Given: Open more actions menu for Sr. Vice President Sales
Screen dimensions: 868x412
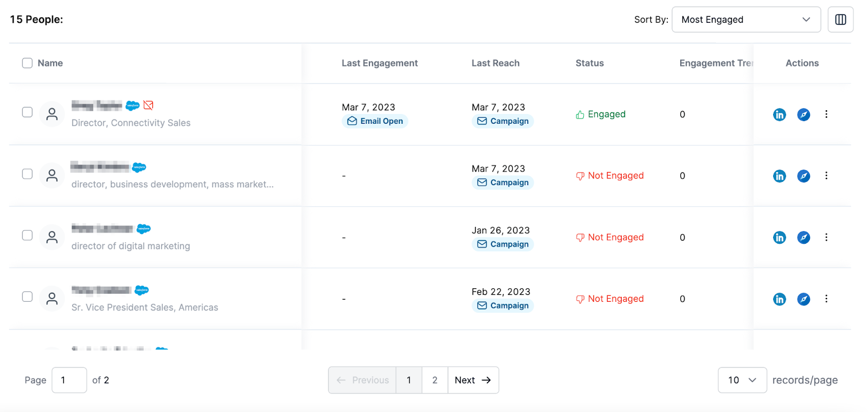Looking at the screenshot, I should click(826, 299).
